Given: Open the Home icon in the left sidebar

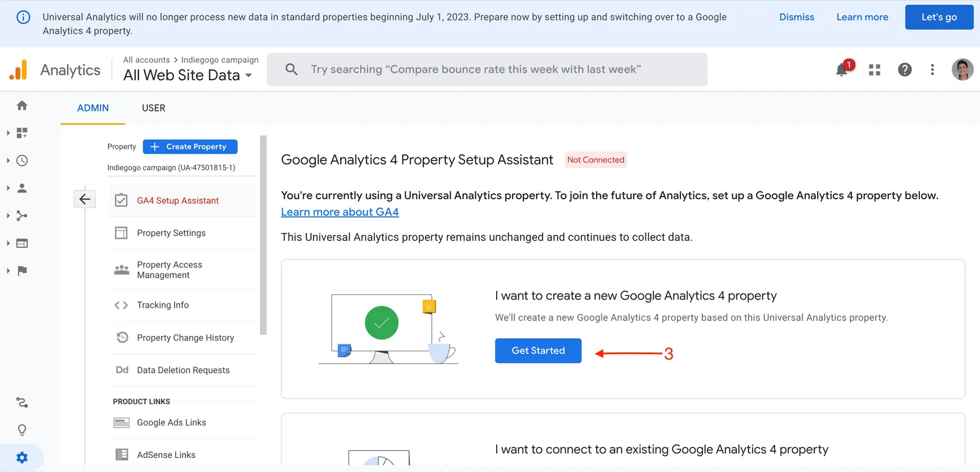Looking at the screenshot, I should coord(22,105).
